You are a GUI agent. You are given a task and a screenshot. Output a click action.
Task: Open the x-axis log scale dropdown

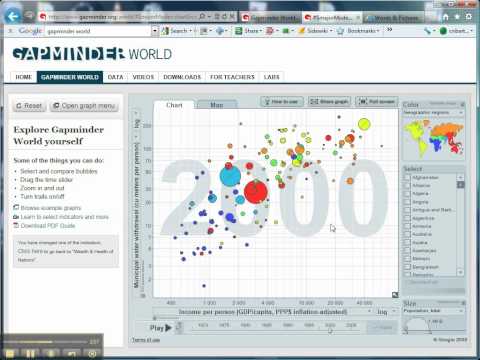tap(386, 312)
